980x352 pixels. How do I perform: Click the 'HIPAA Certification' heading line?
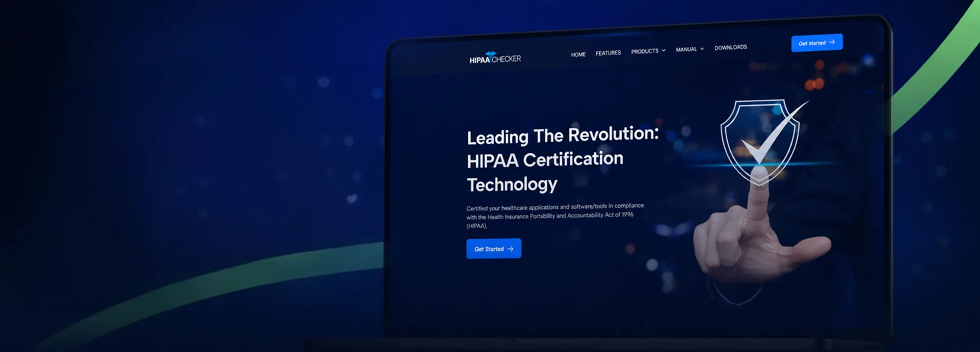tap(545, 159)
